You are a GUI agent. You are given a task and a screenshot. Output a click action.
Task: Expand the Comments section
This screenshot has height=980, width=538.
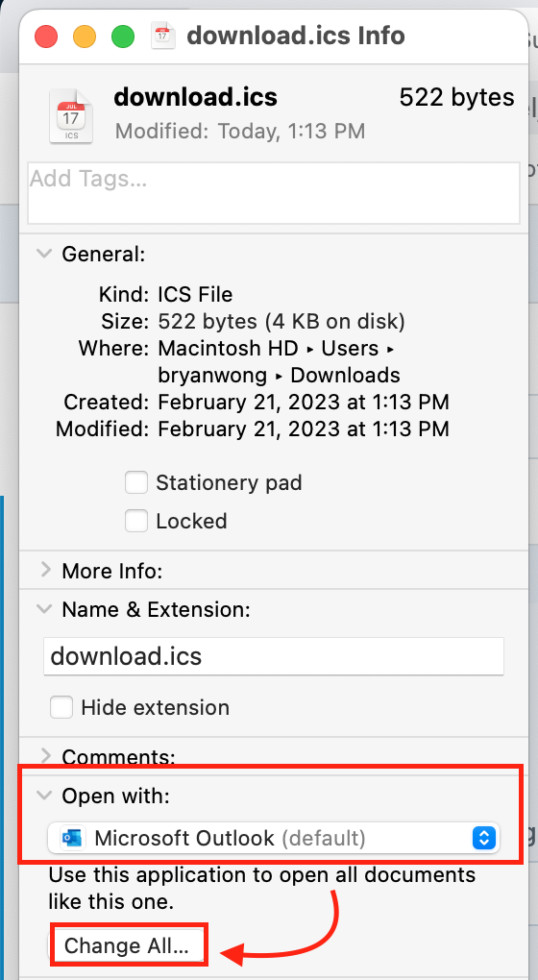pyautogui.click(x=45, y=756)
